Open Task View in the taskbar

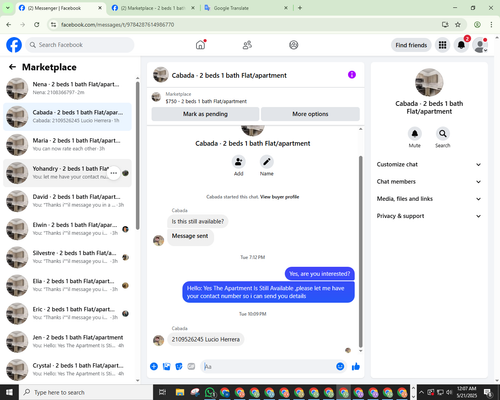coord(162,392)
